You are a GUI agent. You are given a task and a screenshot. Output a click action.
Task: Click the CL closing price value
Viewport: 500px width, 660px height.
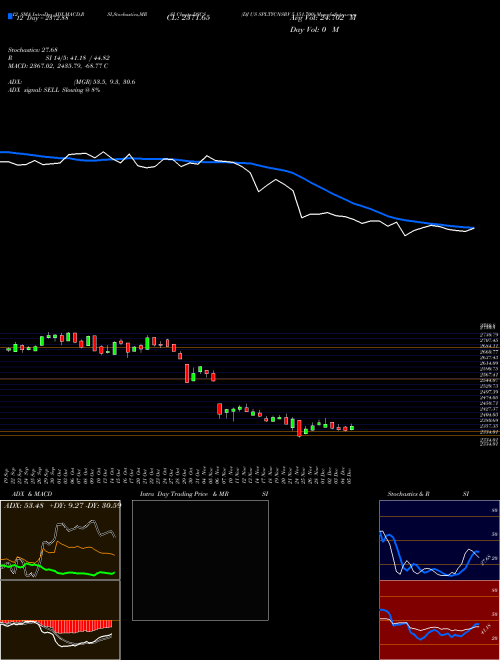[x=189, y=17]
